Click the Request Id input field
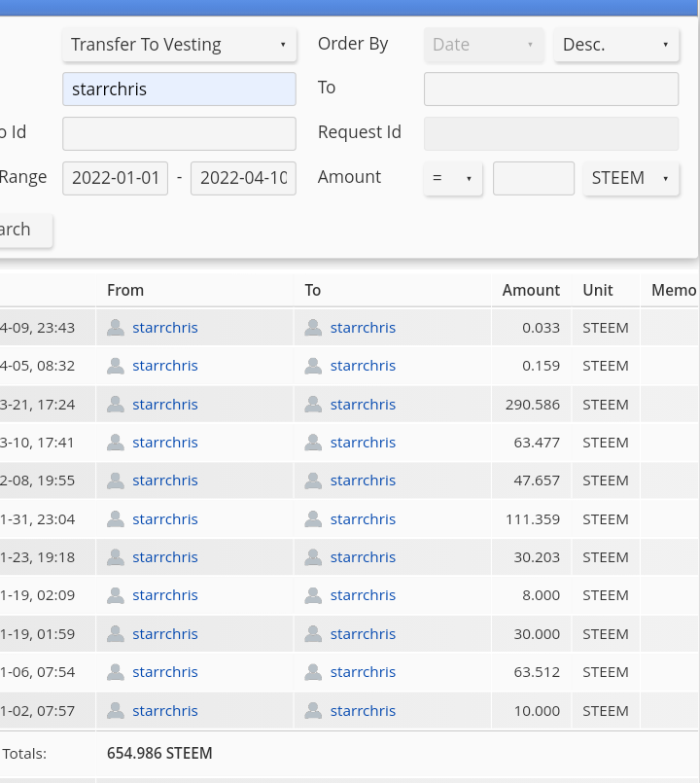Viewport: 700px width, 783px height. [551, 133]
